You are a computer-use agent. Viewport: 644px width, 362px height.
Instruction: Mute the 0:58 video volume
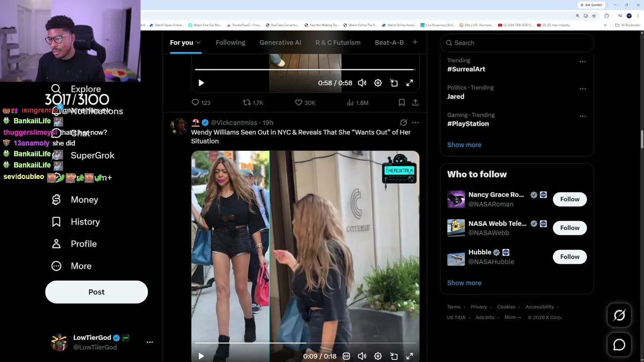tap(362, 83)
